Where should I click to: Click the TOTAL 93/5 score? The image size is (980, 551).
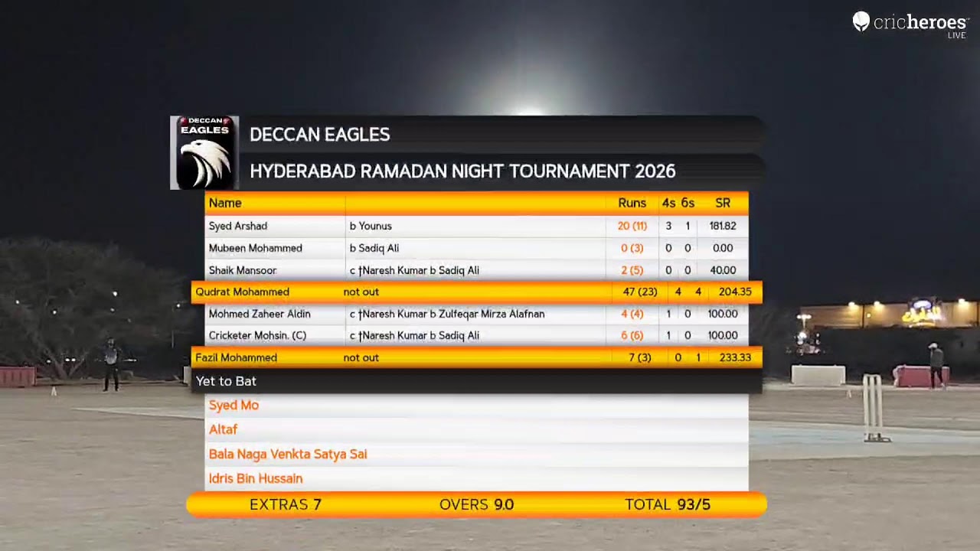pos(668,504)
